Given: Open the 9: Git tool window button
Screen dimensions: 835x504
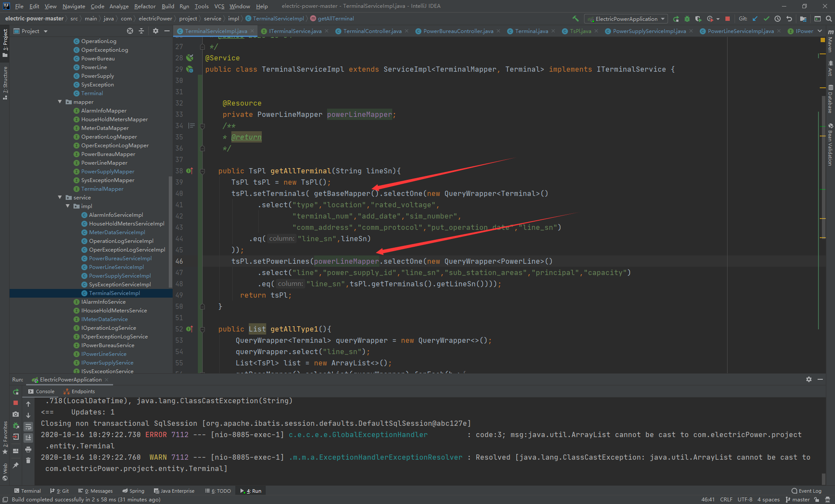Looking at the screenshot, I should coord(60,491).
